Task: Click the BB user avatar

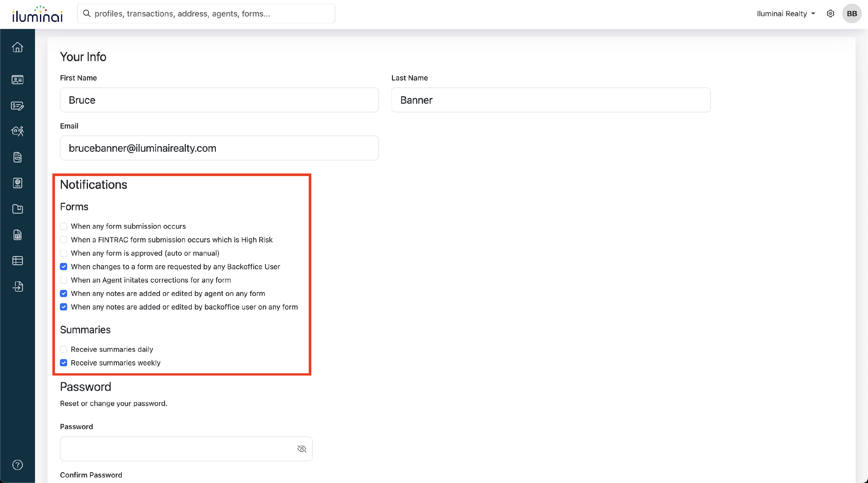Action: tap(852, 14)
